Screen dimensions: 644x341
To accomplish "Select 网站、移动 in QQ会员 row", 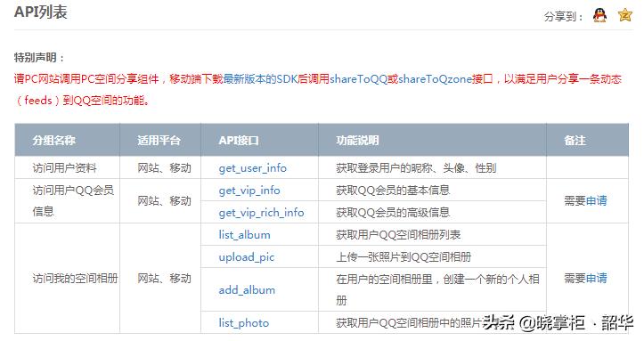I will [164, 200].
